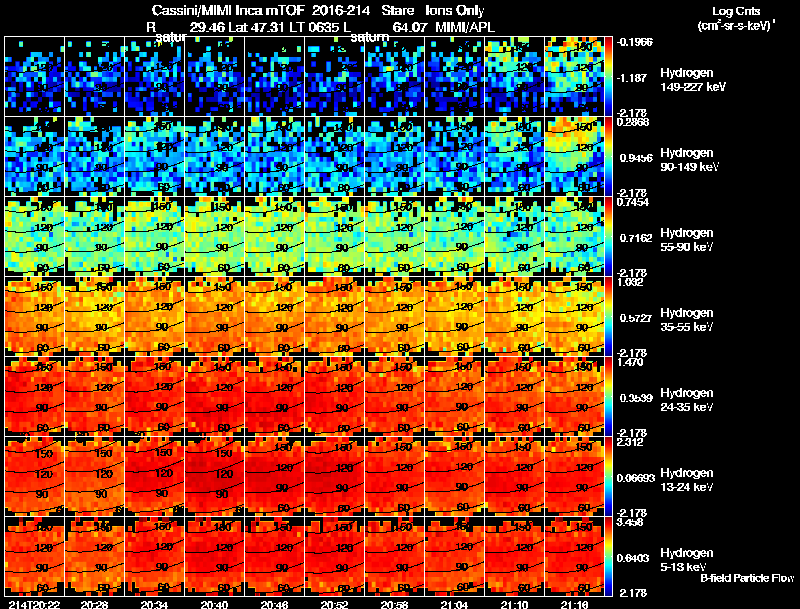The height and width of the screenshot is (609, 800).
Task: Click the colorbar value "2.312"
Action: [630, 442]
